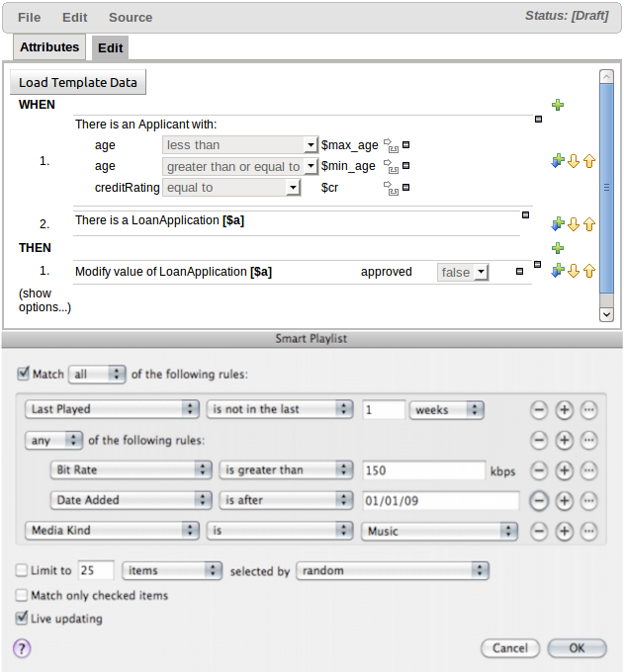
Task: Click the green plus icon beside THEN
Action: click(558, 248)
